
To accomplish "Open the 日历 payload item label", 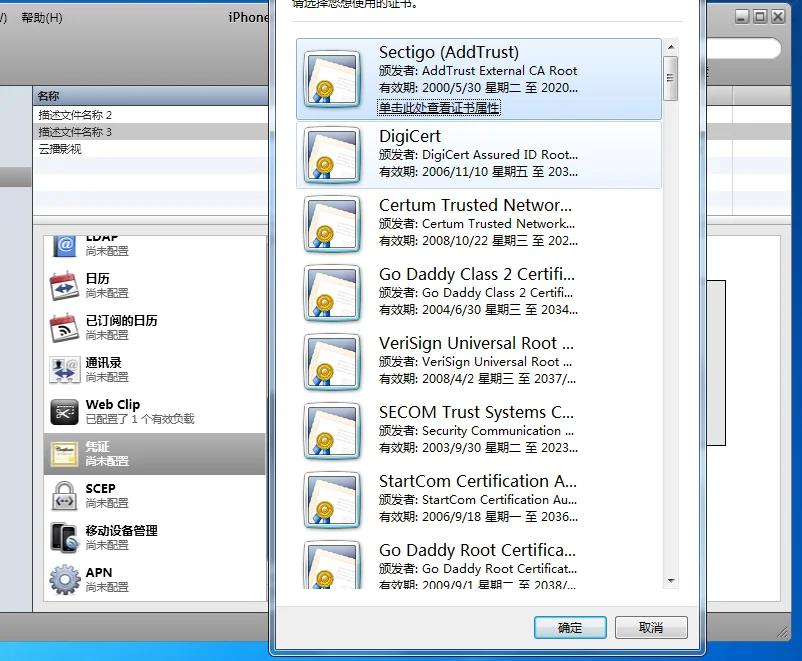I will click(97, 278).
